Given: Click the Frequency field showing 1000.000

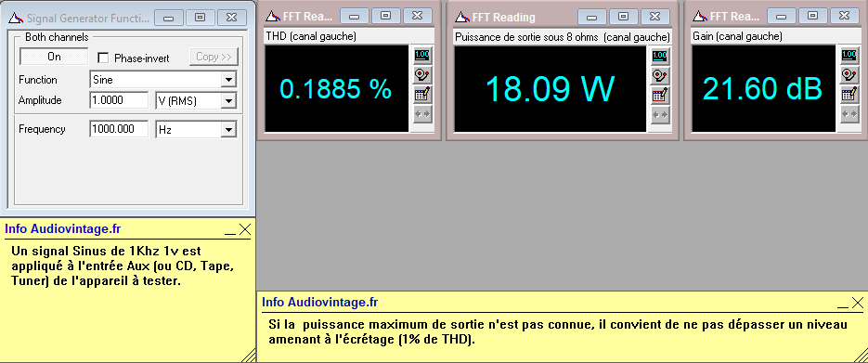Looking at the screenshot, I should point(119,129).
